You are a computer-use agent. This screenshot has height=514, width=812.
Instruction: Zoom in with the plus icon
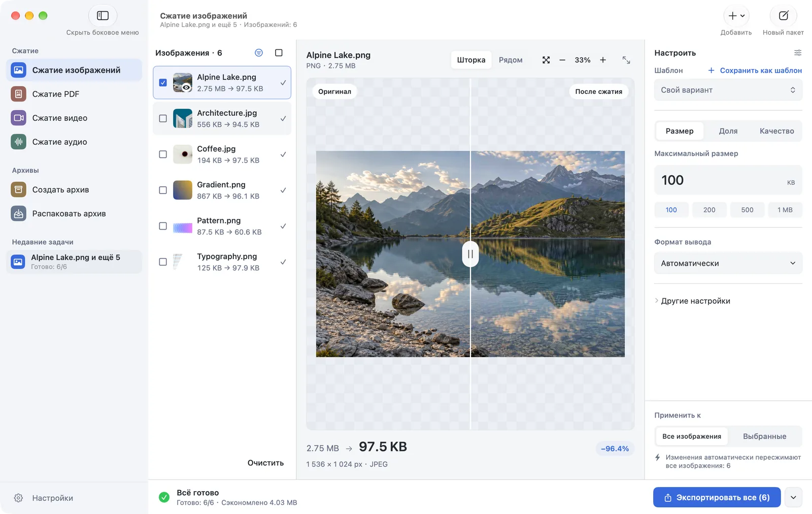pos(603,60)
